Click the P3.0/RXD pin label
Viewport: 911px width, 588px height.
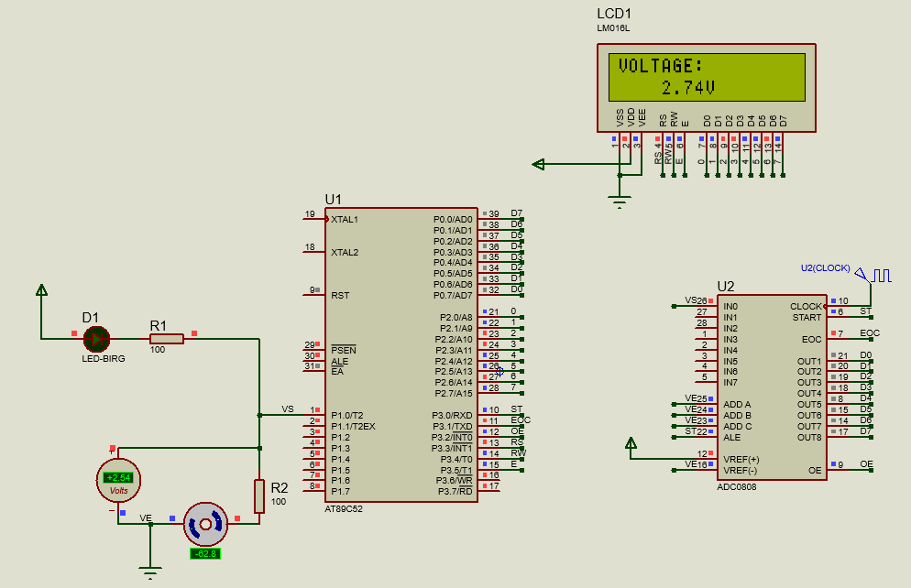[452, 416]
